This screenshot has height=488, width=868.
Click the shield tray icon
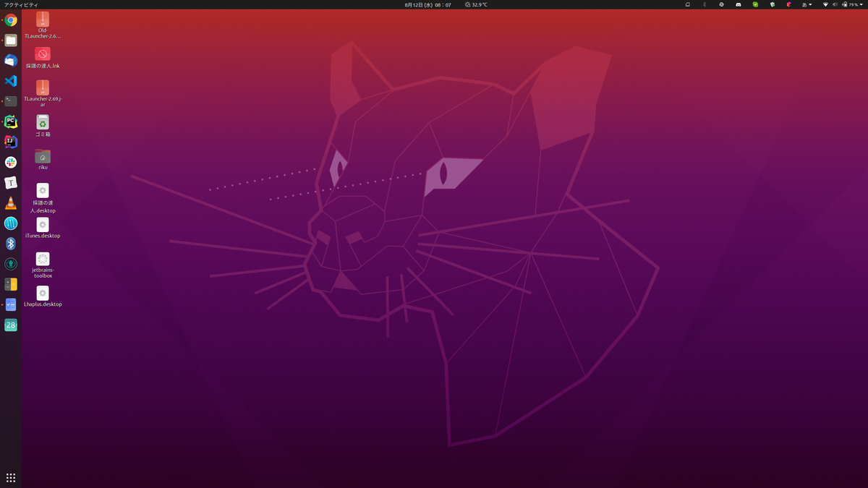pyautogui.click(x=773, y=4)
